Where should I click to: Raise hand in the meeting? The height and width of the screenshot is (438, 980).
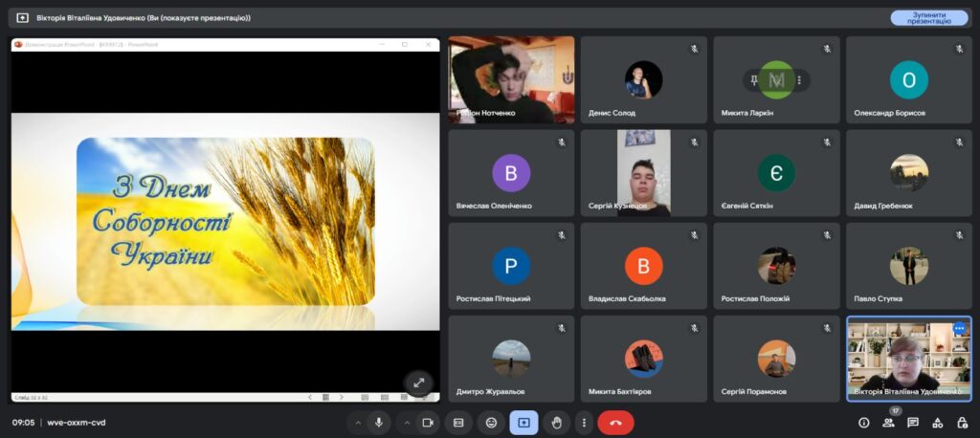coord(556,422)
